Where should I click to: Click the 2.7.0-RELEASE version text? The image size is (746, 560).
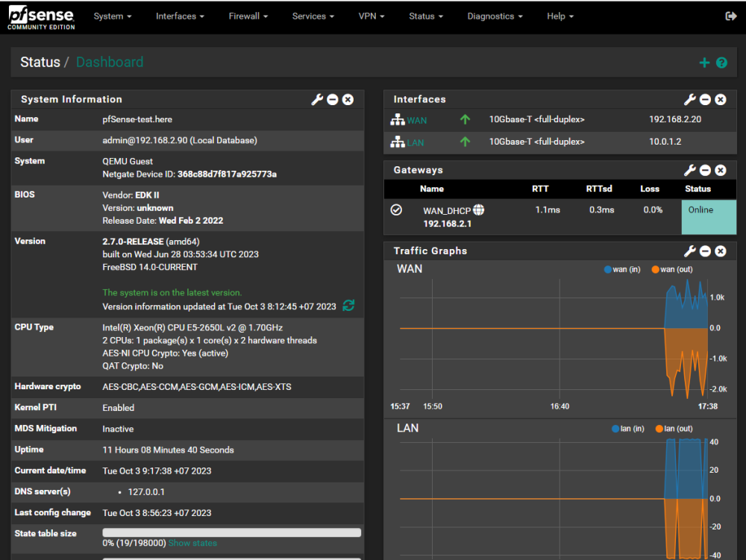(x=134, y=242)
